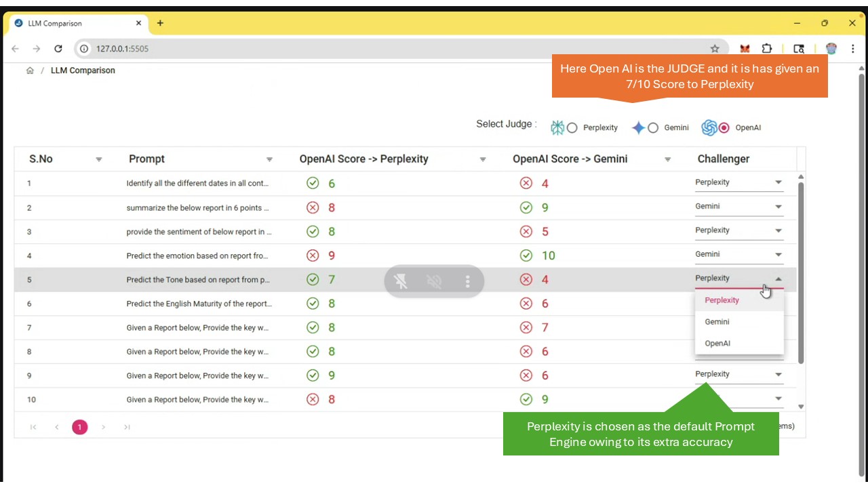Select Gemini as the judge

coord(653,127)
